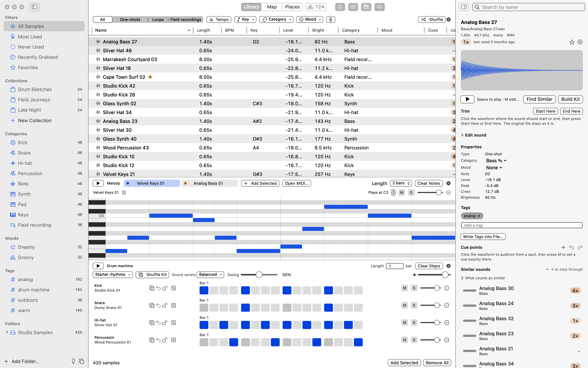Open the metronome 124 tempo control
This screenshot has height=368, width=588.
pyautogui.click(x=316, y=7)
